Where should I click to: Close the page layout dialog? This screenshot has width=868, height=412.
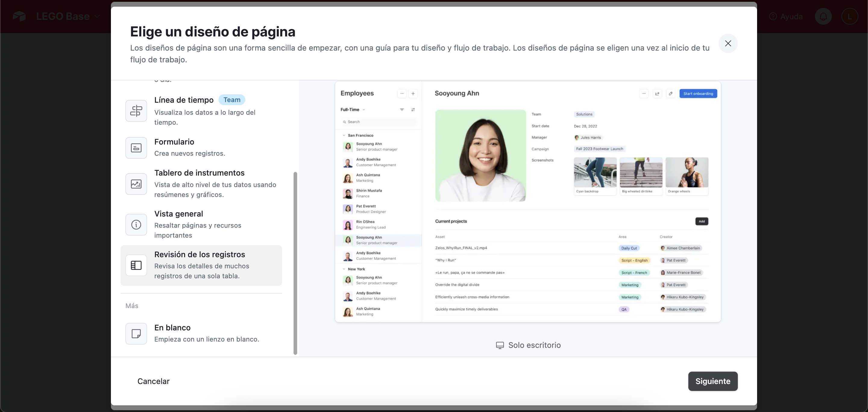coord(728,43)
